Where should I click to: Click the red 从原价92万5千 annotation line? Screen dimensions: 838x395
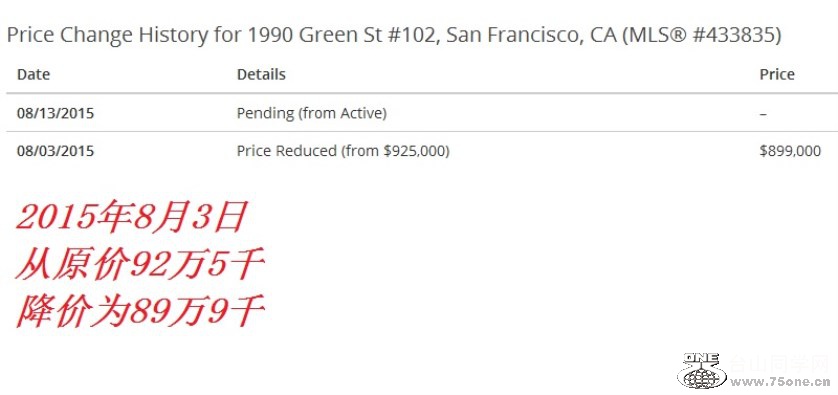141,265
